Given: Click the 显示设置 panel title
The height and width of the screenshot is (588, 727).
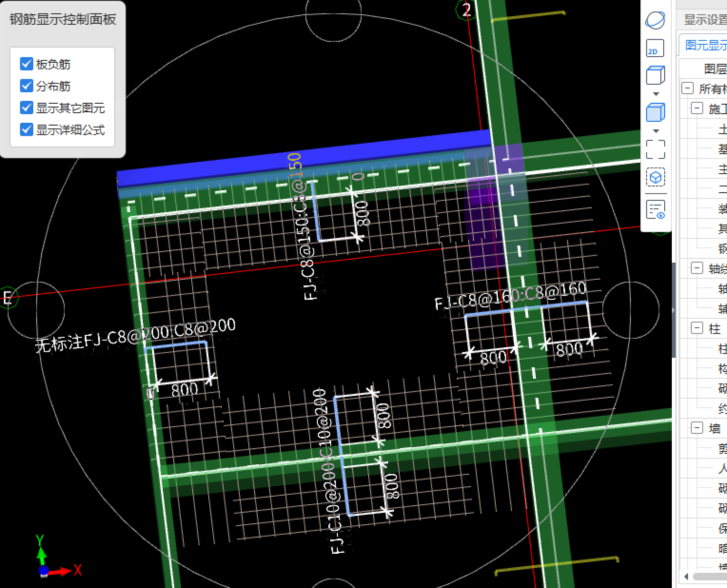Looking at the screenshot, I should (705, 20).
